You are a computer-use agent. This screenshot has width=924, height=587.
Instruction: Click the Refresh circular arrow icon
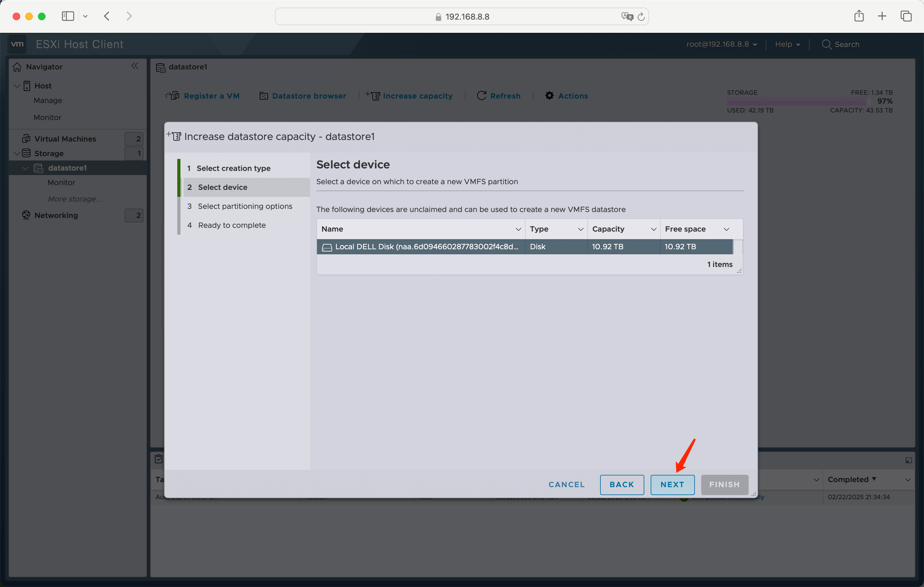pyautogui.click(x=482, y=95)
